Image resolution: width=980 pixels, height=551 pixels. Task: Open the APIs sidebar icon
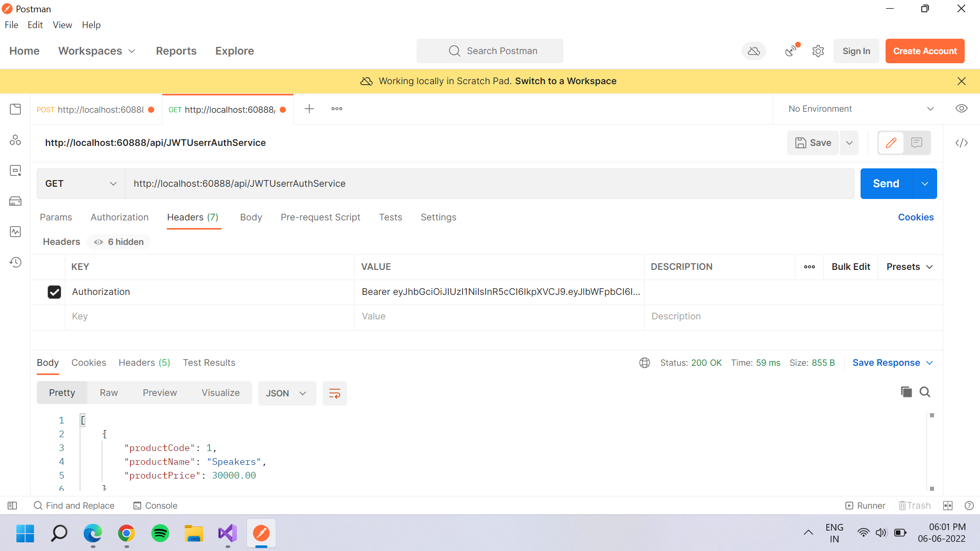tap(15, 140)
